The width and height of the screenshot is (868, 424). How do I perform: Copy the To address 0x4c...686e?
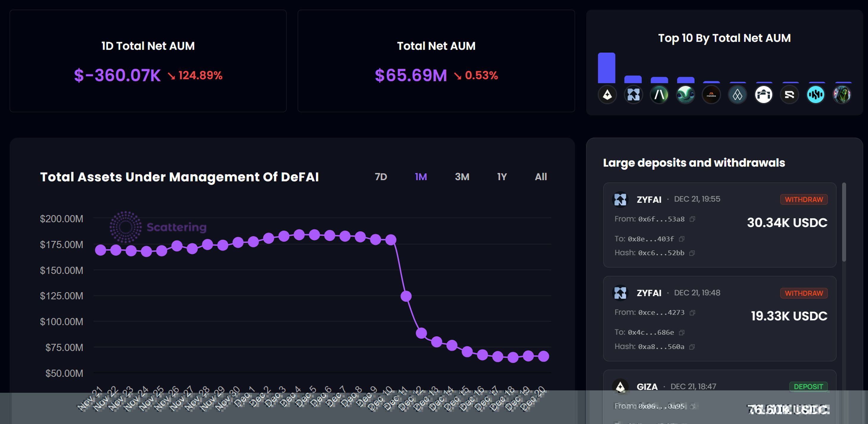pyautogui.click(x=682, y=333)
